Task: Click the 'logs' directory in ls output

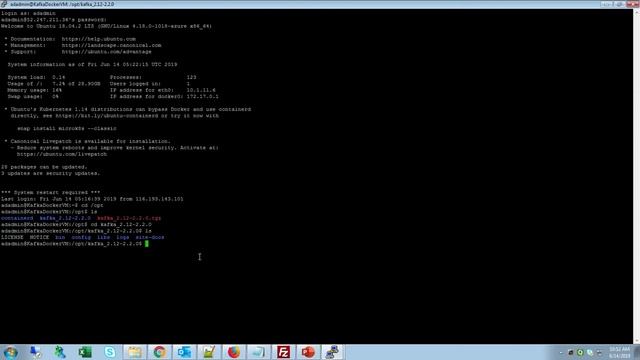Action: click(x=122, y=237)
